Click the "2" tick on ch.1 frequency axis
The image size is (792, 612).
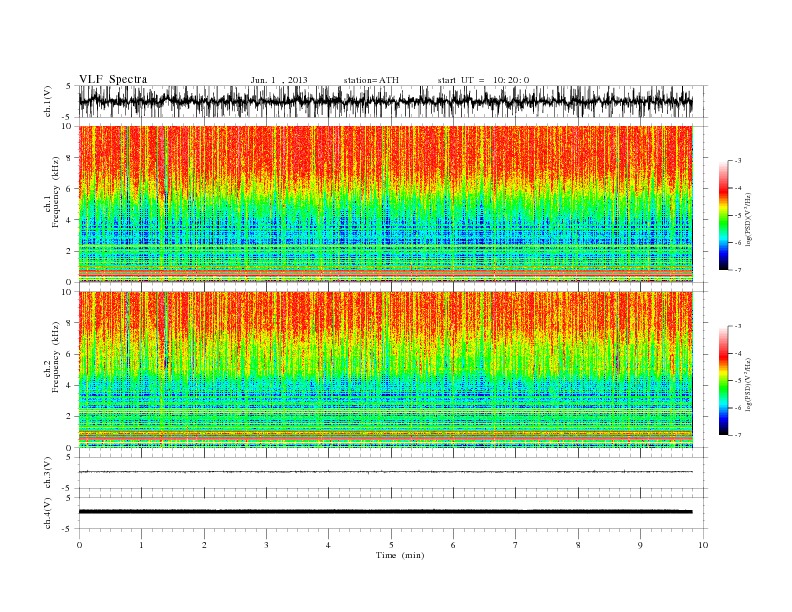click(69, 251)
